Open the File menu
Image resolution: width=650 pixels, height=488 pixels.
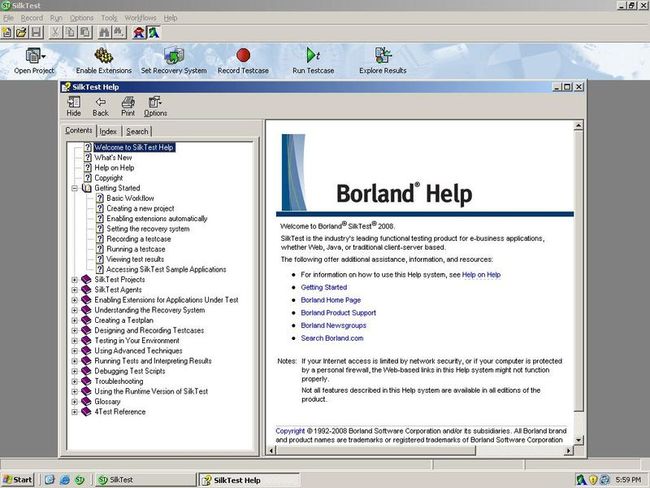[8, 18]
